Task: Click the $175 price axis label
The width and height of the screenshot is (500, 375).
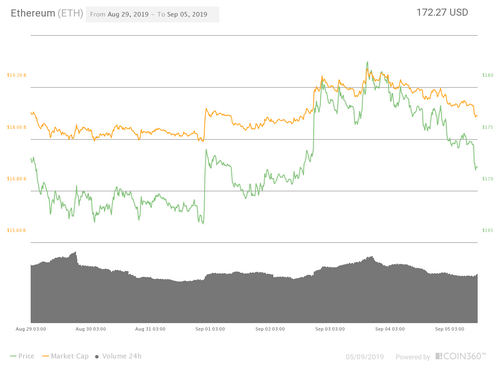Action: [x=488, y=127]
